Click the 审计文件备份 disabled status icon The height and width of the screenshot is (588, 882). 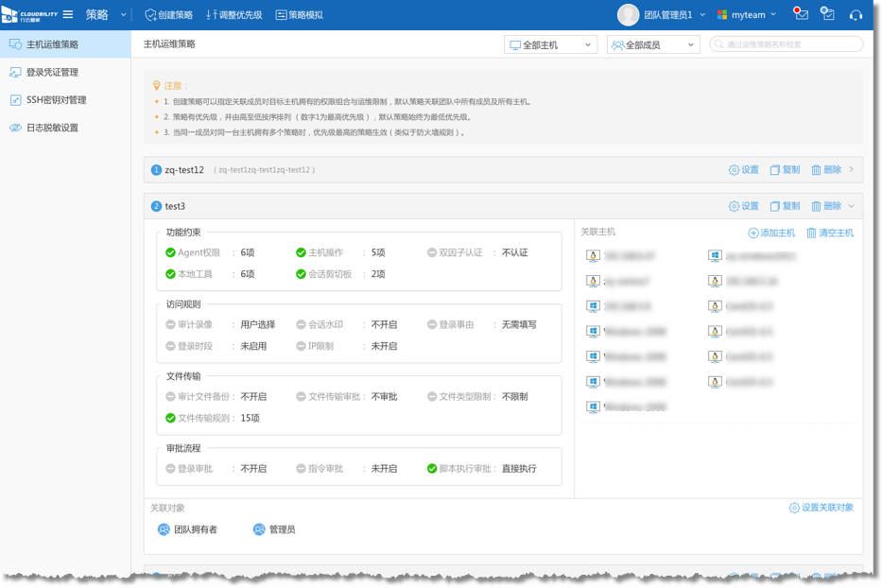pyautogui.click(x=170, y=397)
